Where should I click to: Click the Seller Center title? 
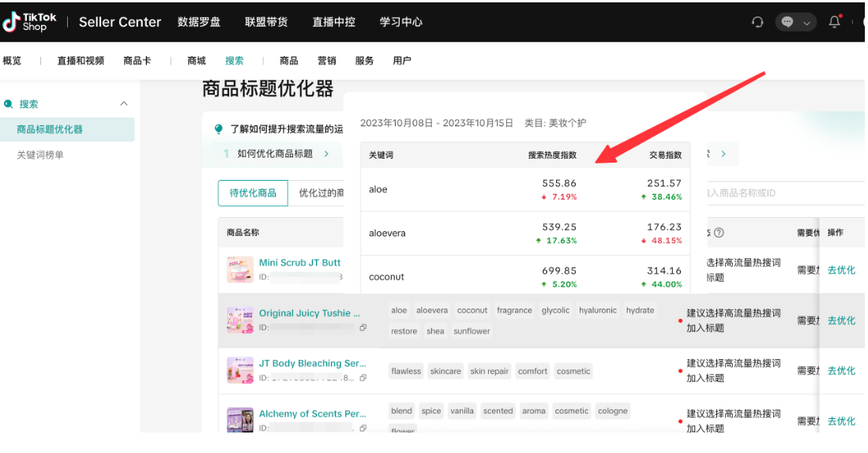coord(120,22)
